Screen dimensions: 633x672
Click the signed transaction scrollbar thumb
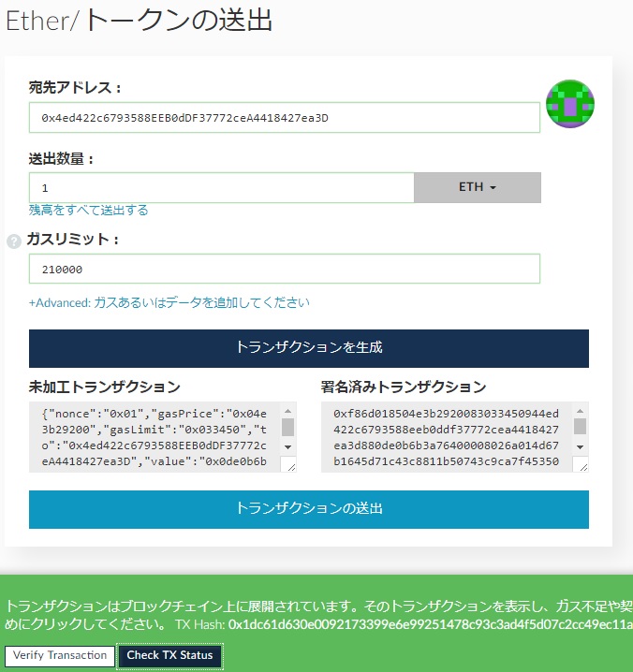pyautogui.click(x=580, y=427)
